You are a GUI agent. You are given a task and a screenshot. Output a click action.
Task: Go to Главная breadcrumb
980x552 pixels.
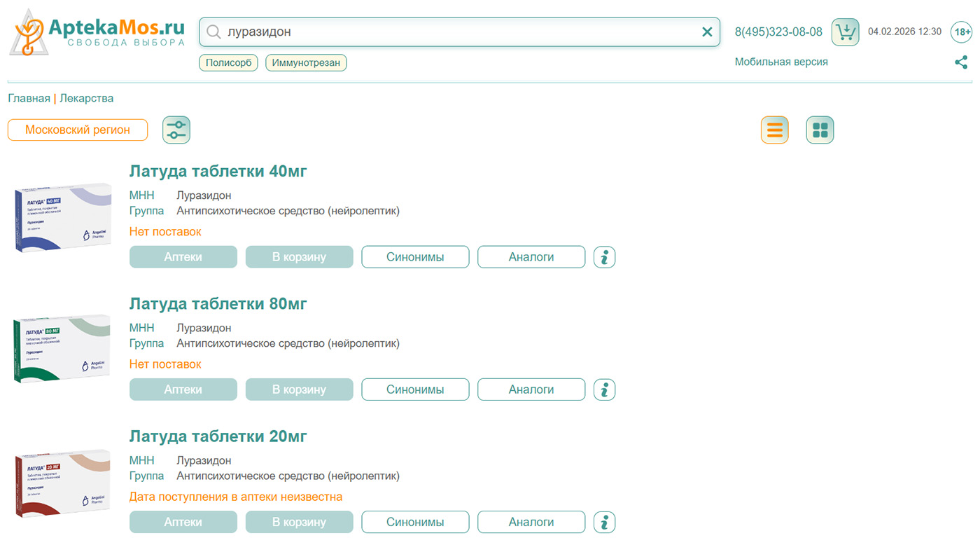pos(29,98)
